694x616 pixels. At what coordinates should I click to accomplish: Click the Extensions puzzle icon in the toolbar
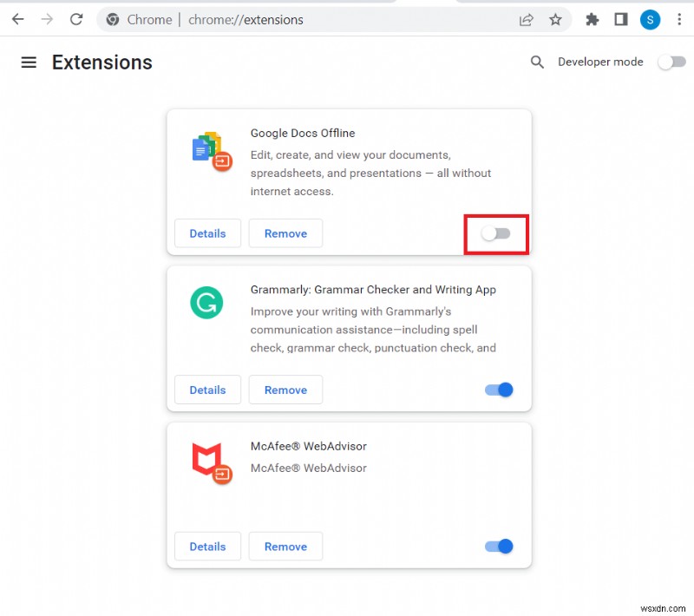coord(592,19)
